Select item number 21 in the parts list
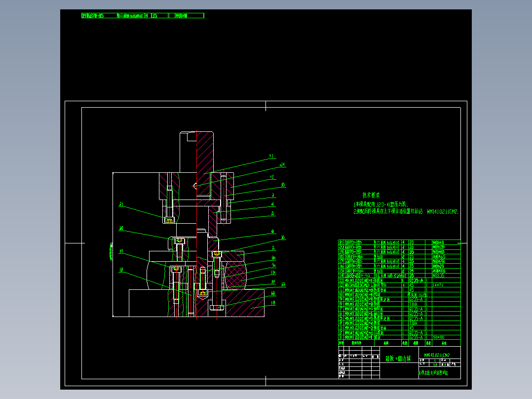 click(341, 242)
